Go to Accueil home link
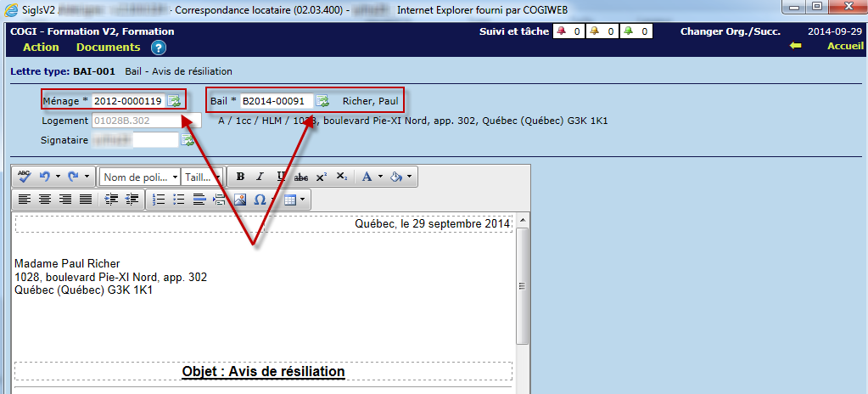This screenshot has width=868, height=394. point(845,47)
